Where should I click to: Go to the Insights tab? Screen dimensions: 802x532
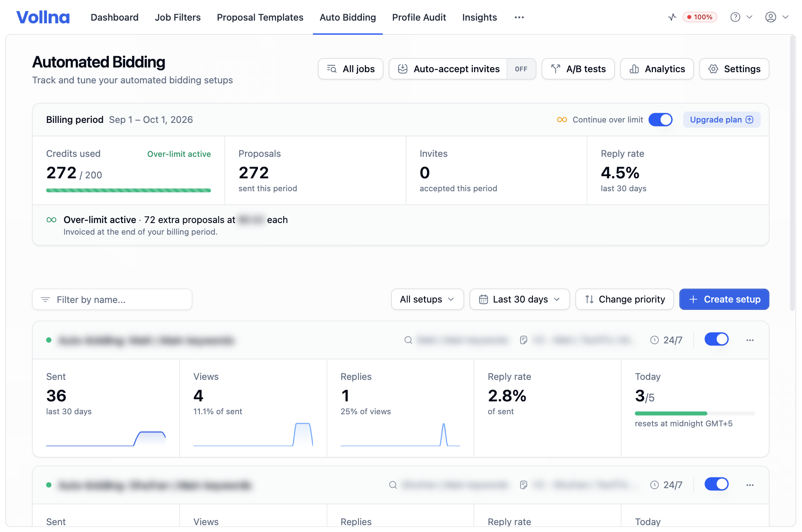[x=480, y=18]
